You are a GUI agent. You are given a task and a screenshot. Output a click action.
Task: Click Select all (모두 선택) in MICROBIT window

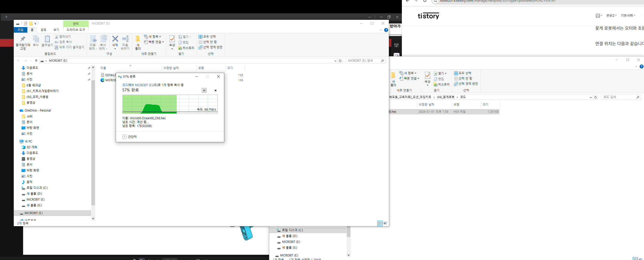(207, 37)
